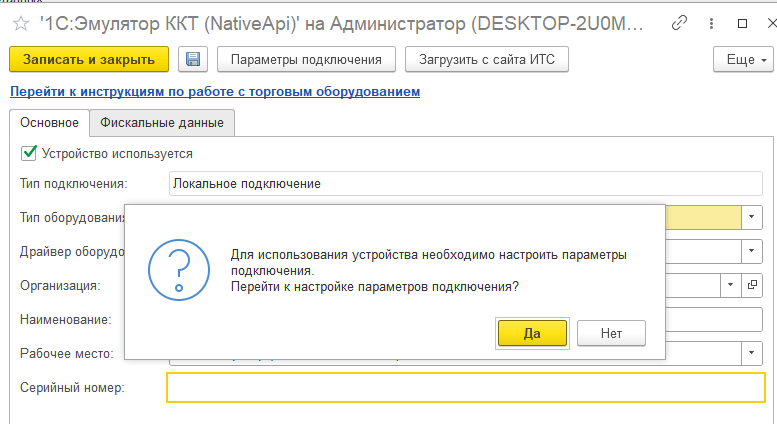This screenshot has width=777, height=424.
Task: Open trade equipment instructions link
Action: point(214,92)
